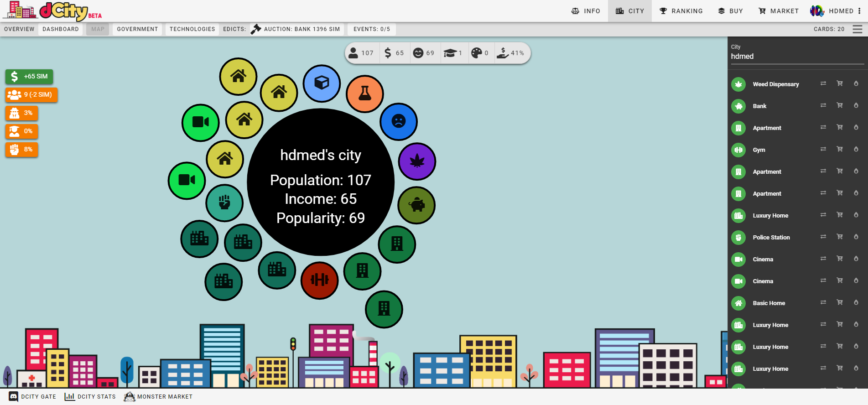
Task: Select the red gym dumbbell circle
Action: coord(320,280)
